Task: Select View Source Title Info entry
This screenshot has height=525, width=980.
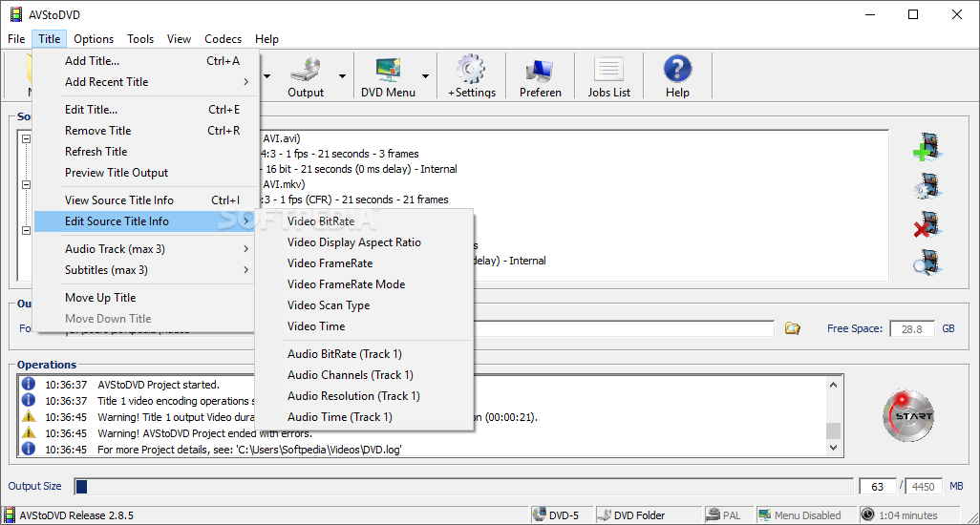Action: [x=144, y=200]
